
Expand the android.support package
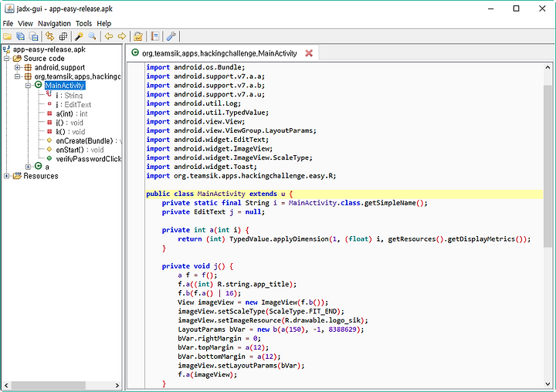17,67
